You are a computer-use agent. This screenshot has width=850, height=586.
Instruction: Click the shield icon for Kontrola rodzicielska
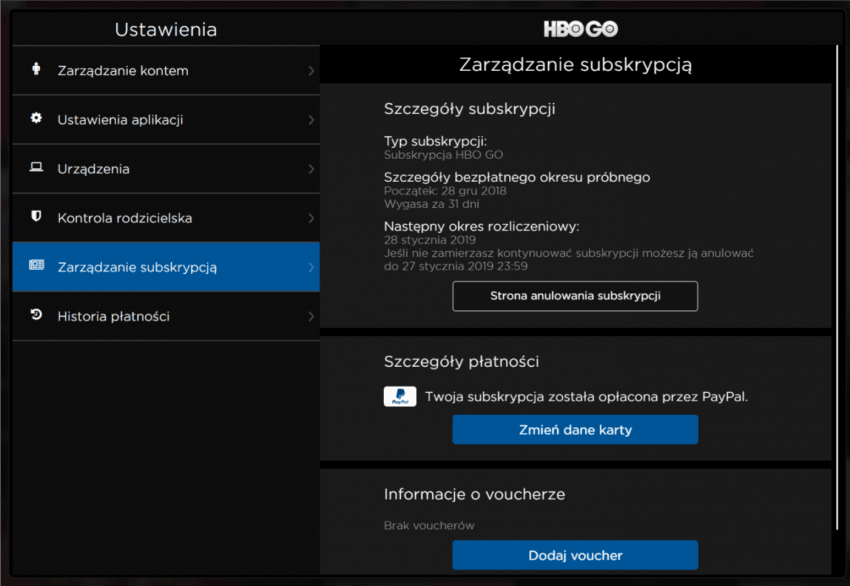point(36,216)
